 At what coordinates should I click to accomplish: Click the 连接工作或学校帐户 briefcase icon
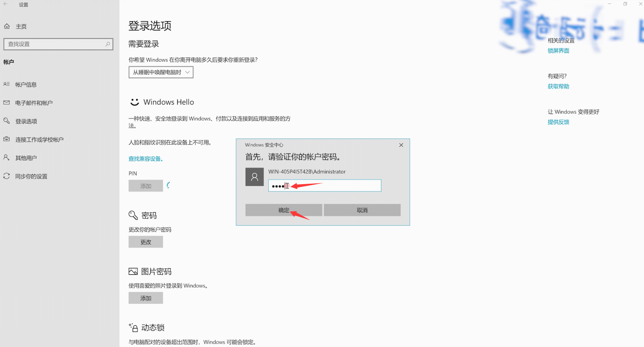coord(7,139)
